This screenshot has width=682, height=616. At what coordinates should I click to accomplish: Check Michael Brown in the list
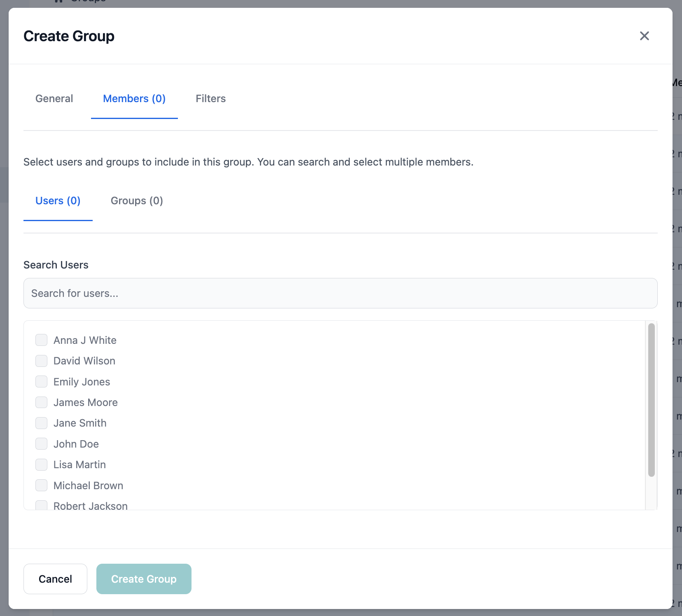pyautogui.click(x=41, y=485)
